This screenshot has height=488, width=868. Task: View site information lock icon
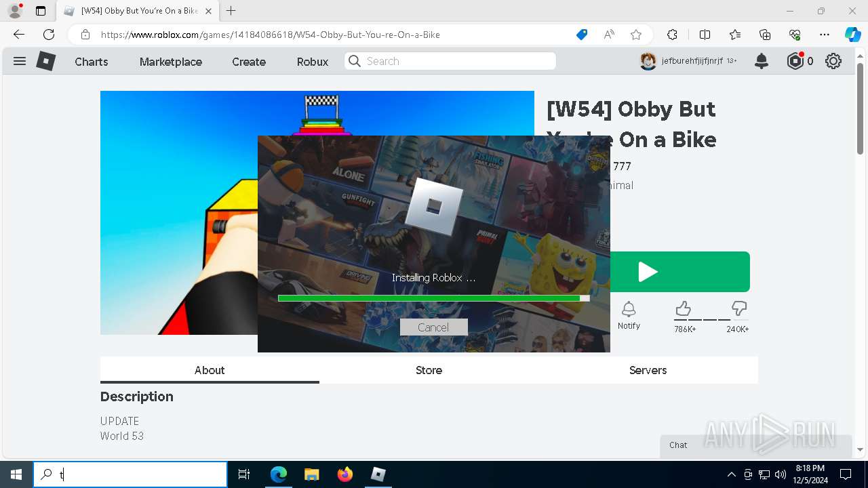pos(85,35)
